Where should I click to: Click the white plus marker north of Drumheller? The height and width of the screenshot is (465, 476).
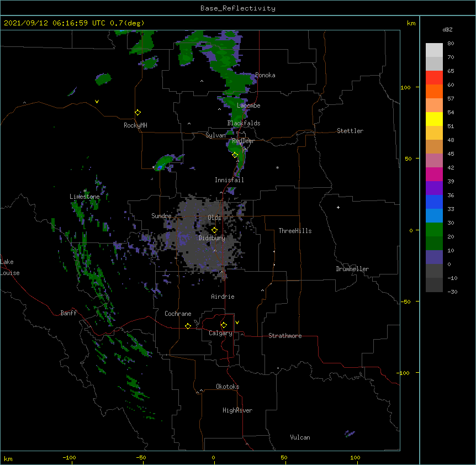pos(338,207)
